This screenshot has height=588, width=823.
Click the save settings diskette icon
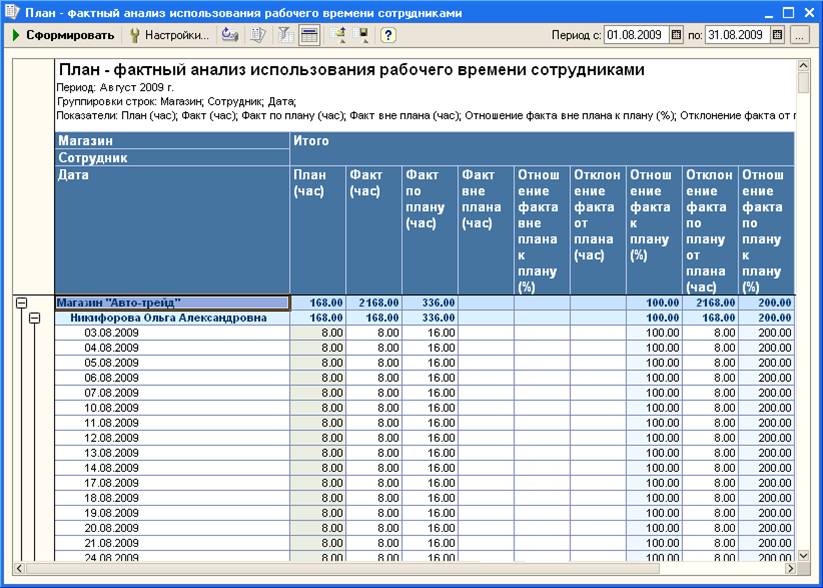tap(361, 35)
